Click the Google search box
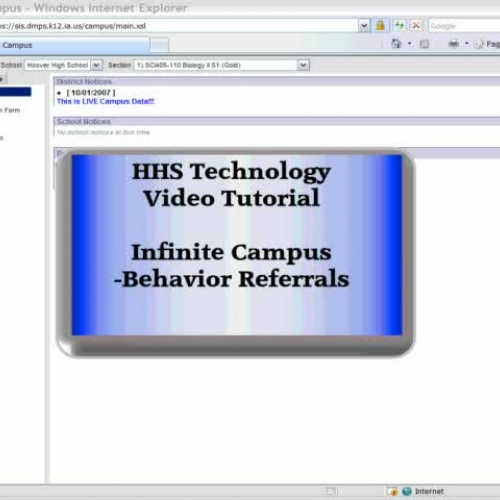 pyautogui.click(x=464, y=26)
